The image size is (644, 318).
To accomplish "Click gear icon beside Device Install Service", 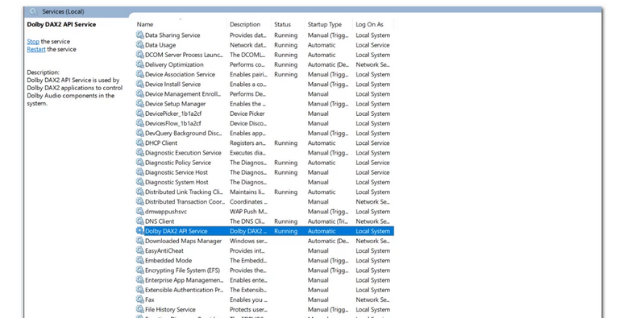I will tap(140, 84).
